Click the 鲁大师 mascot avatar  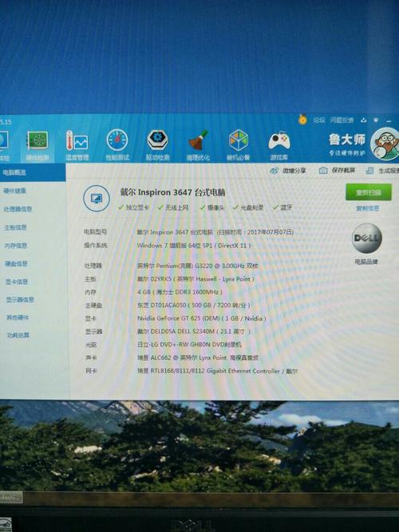385,144
